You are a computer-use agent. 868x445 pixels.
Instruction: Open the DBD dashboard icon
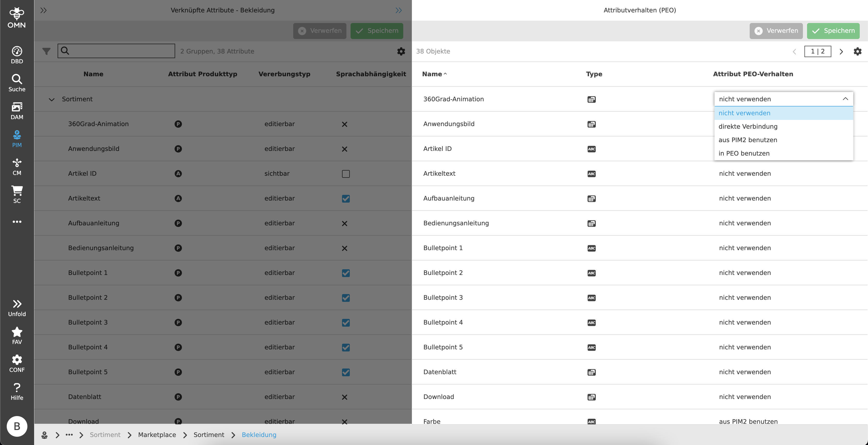[17, 55]
